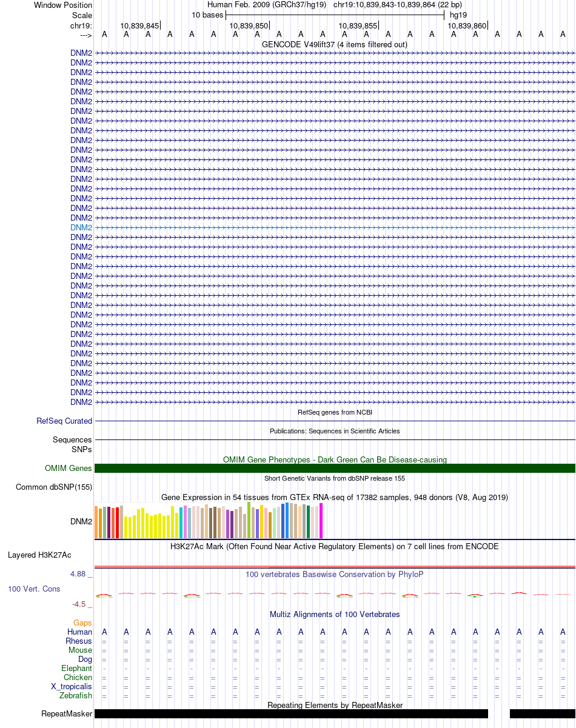The image size is (576, 728).
Task: Click the magenta bar ending the GTEx chart
Action: (321, 521)
